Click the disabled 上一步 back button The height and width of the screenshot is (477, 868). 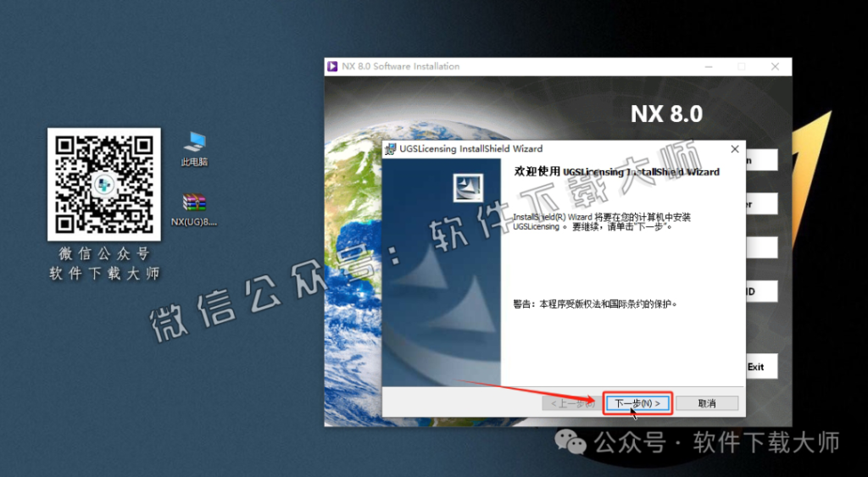pos(572,403)
